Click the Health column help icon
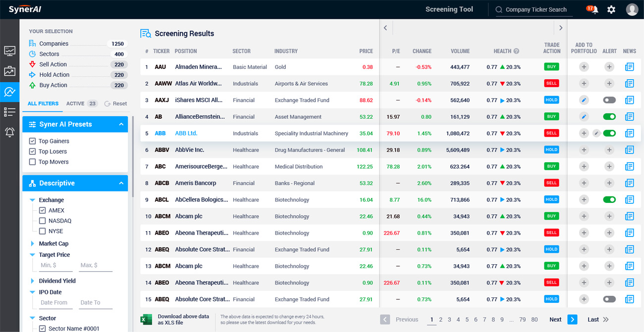The width and height of the screenshot is (644, 332). 516,51
